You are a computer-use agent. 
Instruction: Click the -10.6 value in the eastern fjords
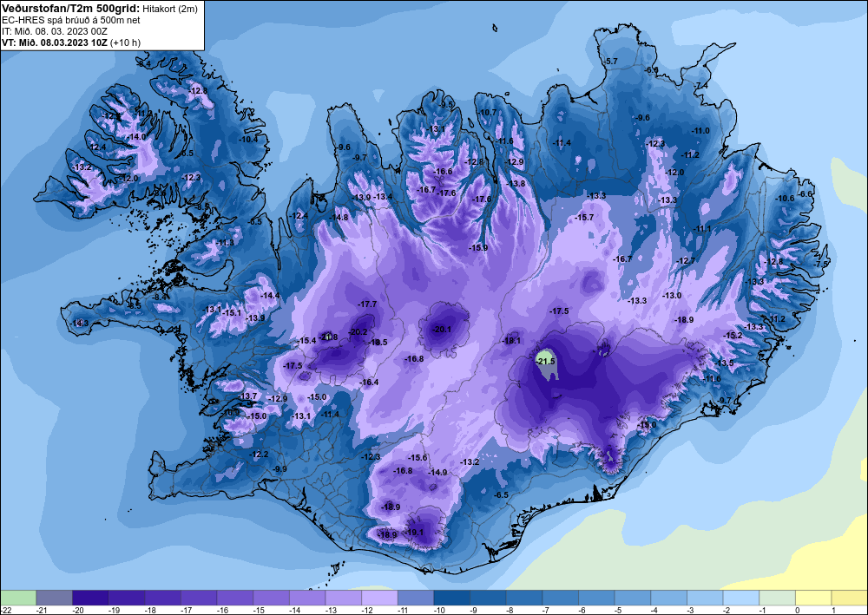click(x=785, y=198)
